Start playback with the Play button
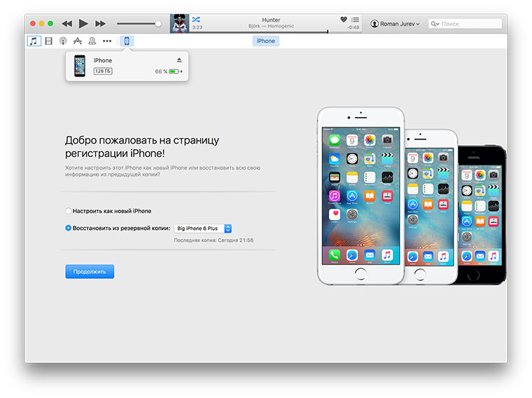 pos(83,23)
